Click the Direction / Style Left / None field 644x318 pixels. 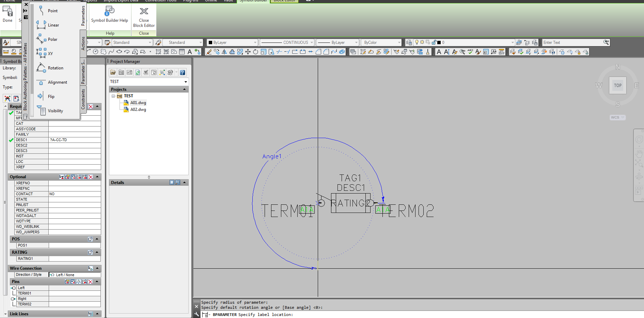[75, 275]
